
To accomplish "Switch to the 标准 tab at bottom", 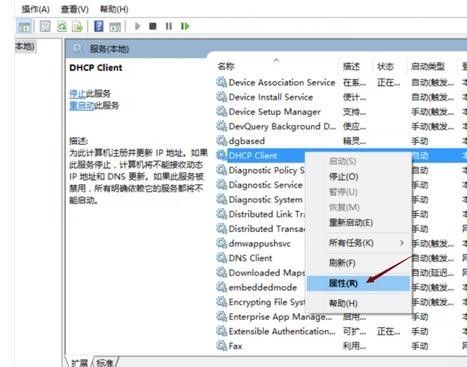I will [x=105, y=362].
